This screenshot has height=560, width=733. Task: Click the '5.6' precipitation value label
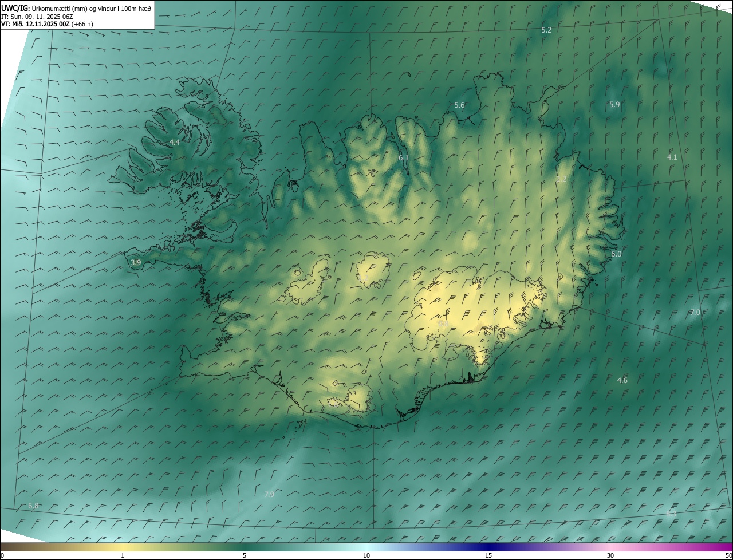459,105
